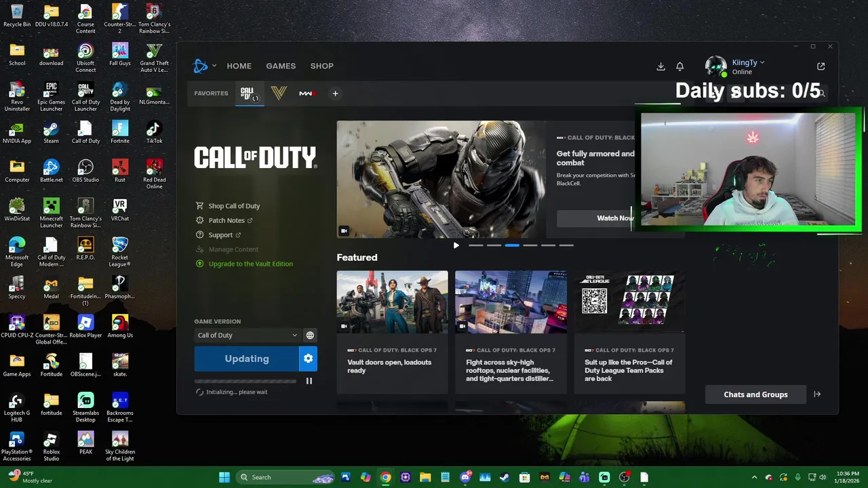Select the highlighted third carousel indicator
The width and height of the screenshot is (868, 488).
point(512,245)
